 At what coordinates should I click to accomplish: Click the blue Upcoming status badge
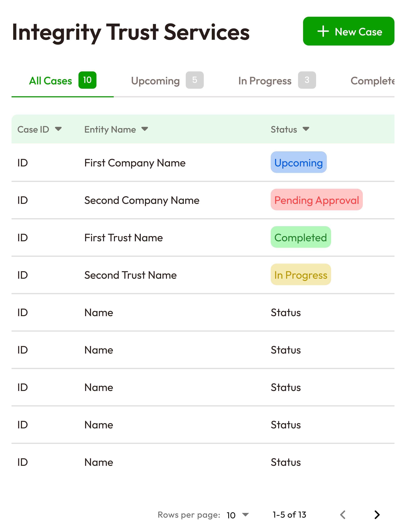(x=298, y=162)
